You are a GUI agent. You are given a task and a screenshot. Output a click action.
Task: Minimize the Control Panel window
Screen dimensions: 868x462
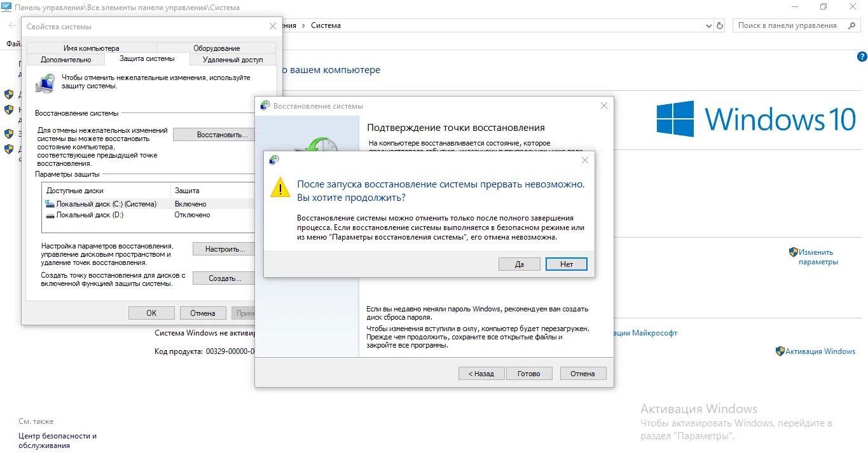(794, 7)
